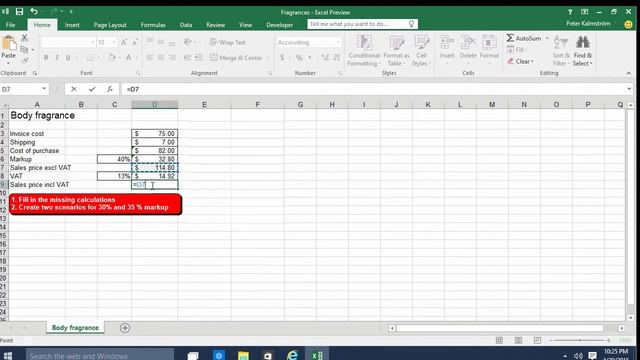The height and width of the screenshot is (360, 640).
Task: Open Clear eraser menu
Action: [x=520, y=61]
